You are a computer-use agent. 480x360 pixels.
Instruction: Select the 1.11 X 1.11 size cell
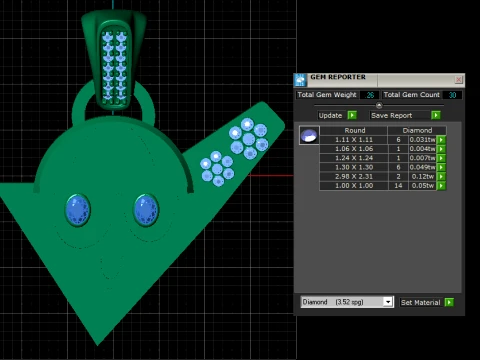coord(354,140)
